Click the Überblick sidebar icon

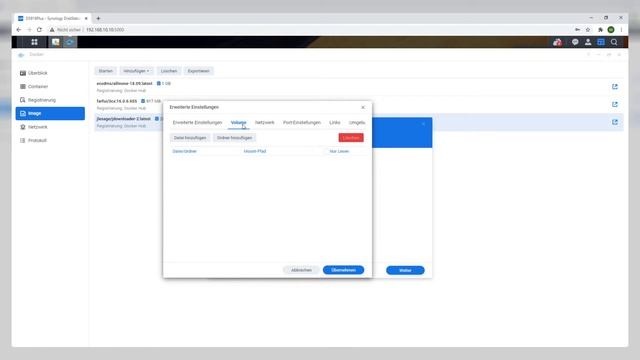(x=23, y=73)
